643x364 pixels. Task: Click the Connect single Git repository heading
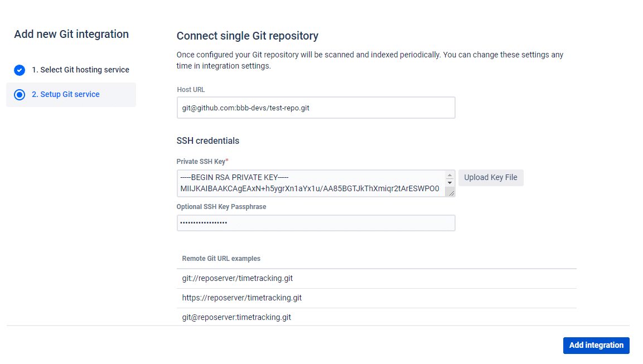[x=247, y=36]
